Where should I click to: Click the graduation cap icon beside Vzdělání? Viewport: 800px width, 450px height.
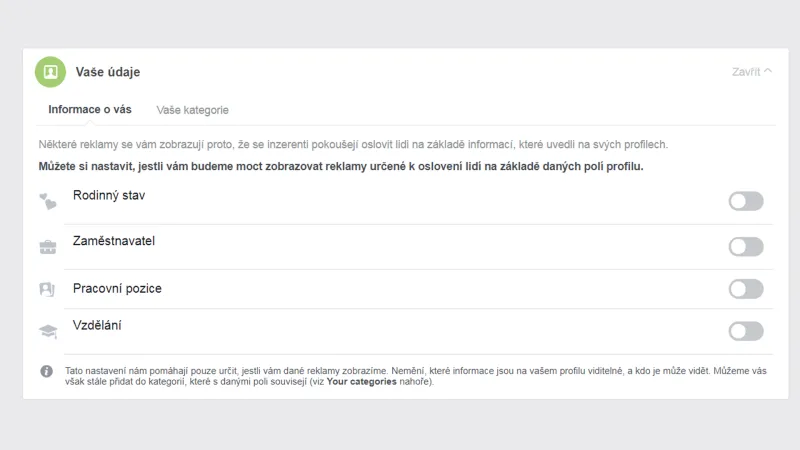47,331
